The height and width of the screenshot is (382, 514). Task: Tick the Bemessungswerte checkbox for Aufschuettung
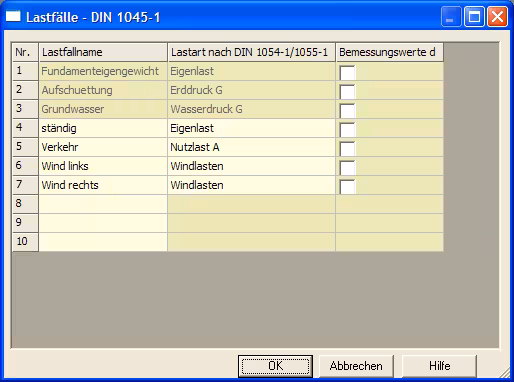(x=347, y=92)
